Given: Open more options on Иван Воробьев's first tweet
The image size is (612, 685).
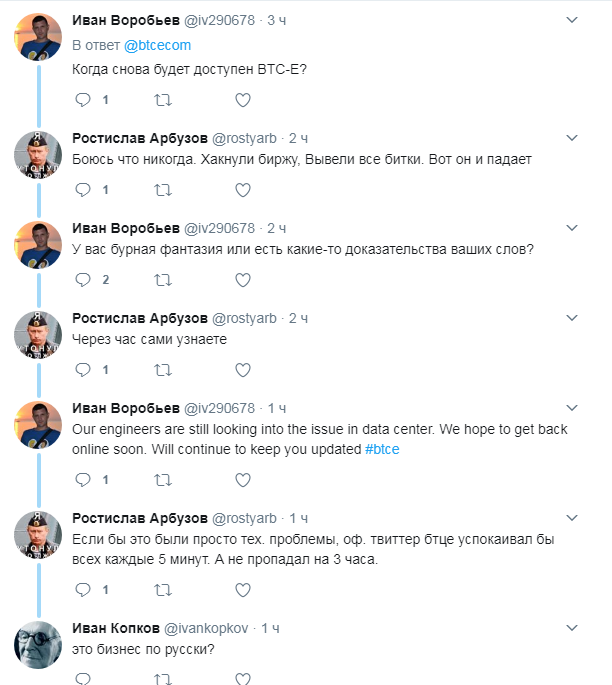Looking at the screenshot, I should (571, 19).
